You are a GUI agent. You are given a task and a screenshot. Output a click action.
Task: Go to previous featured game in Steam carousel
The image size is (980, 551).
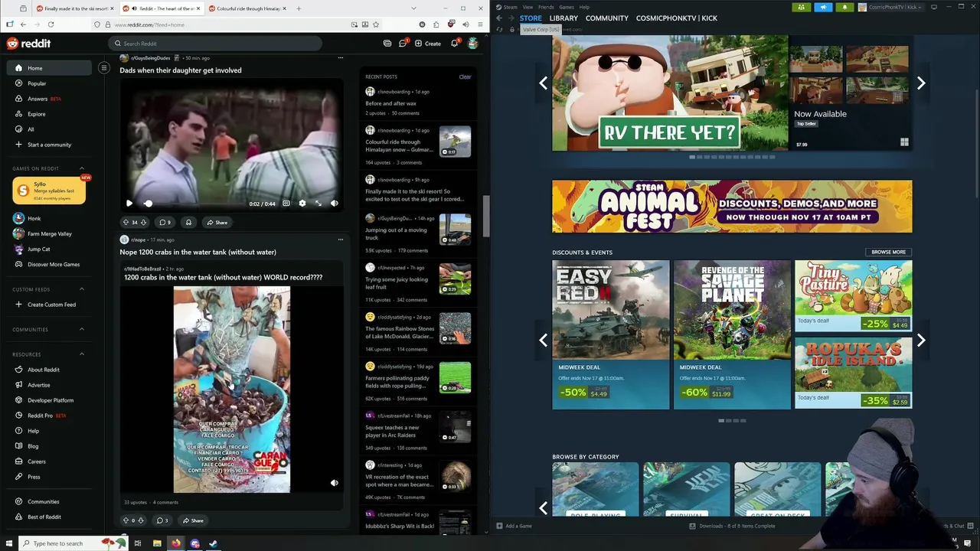tap(543, 83)
